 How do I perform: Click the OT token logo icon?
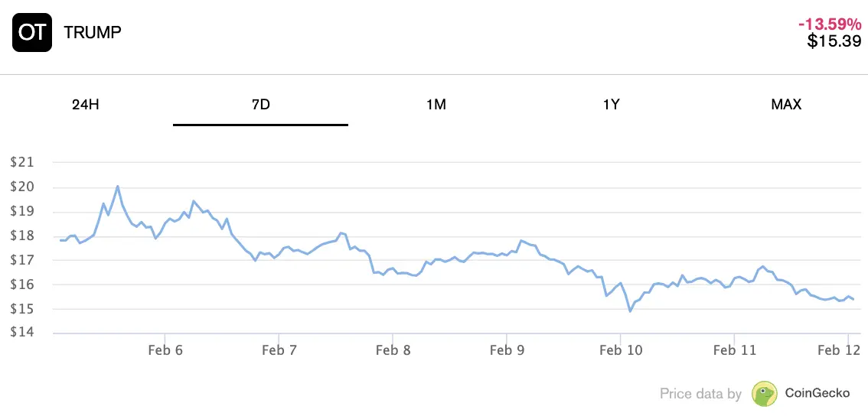point(32,33)
